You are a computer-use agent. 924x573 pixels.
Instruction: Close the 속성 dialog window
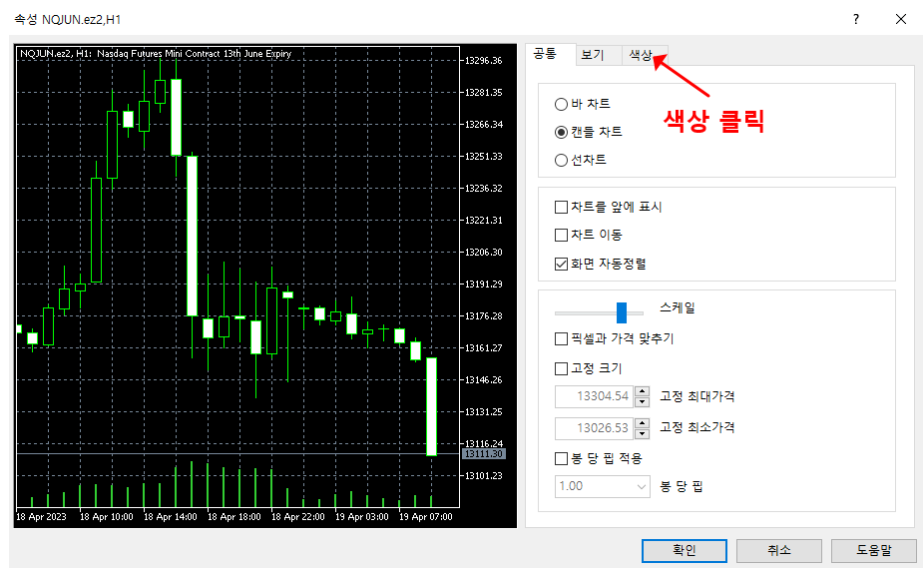pyautogui.click(x=900, y=19)
